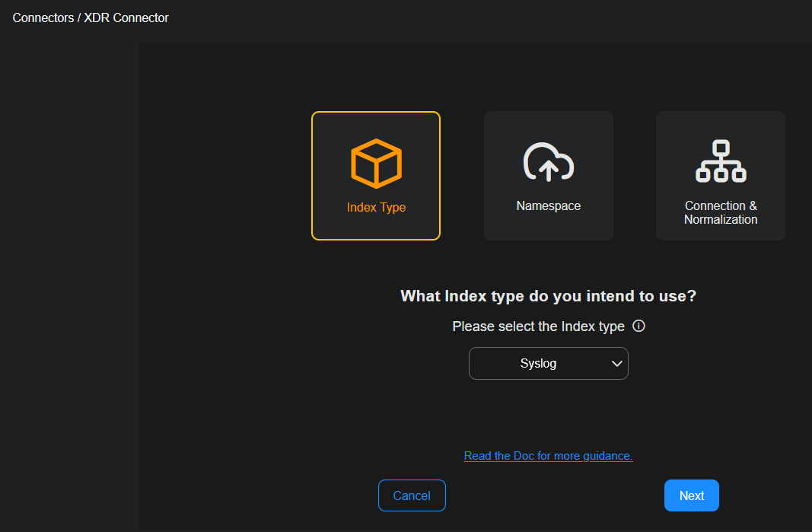Screen dimensions: 812x532
Task: Click the blue Next button
Action: pyautogui.click(x=691, y=495)
